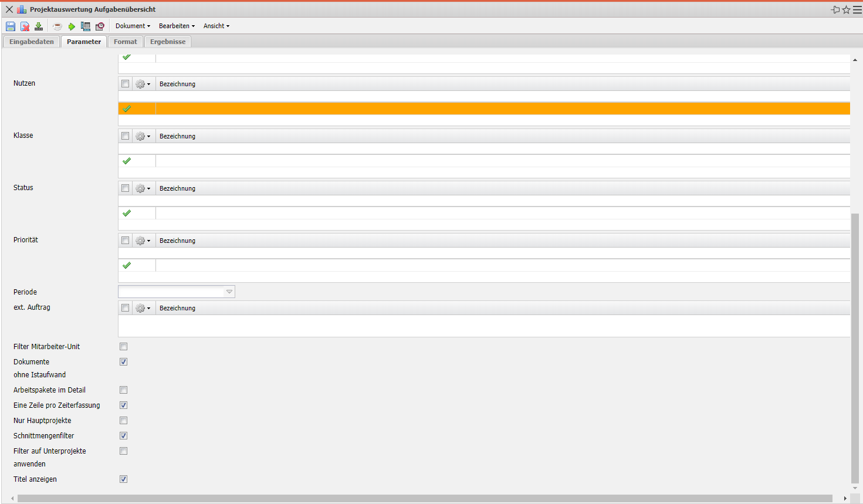
Task: Open the hamburger menu at top right
Action: [x=857, y=9]
